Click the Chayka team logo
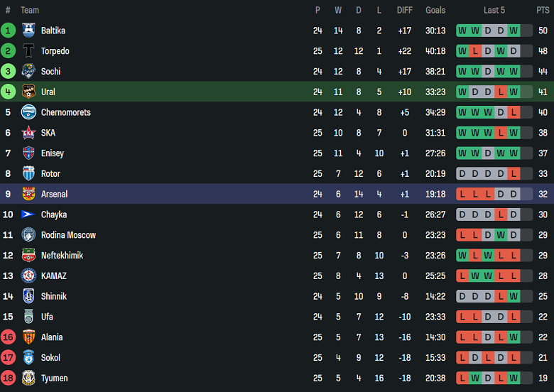 tap(28, 214)
